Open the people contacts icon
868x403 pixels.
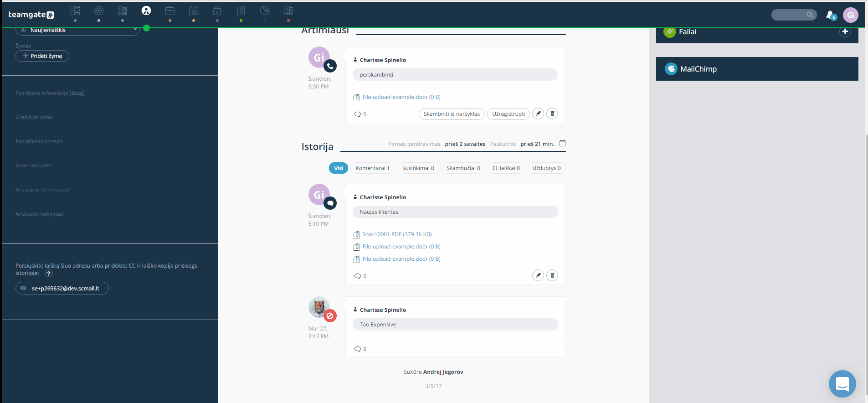[x=146, y=10]
